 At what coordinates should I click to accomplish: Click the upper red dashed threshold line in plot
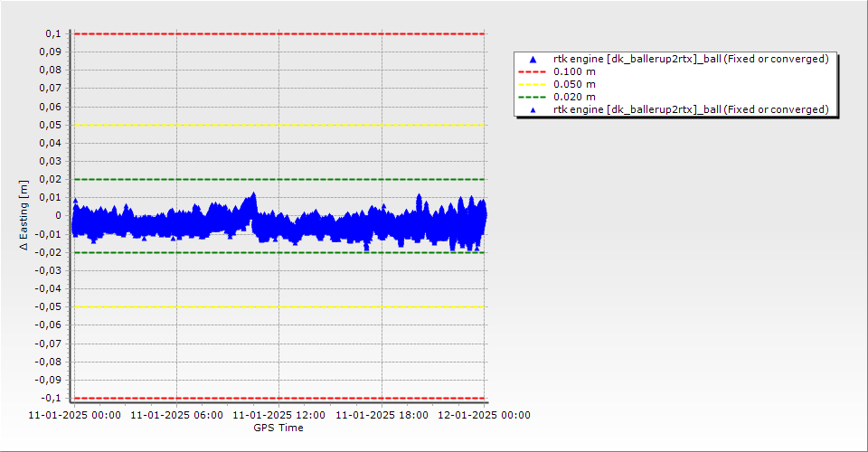279,33
